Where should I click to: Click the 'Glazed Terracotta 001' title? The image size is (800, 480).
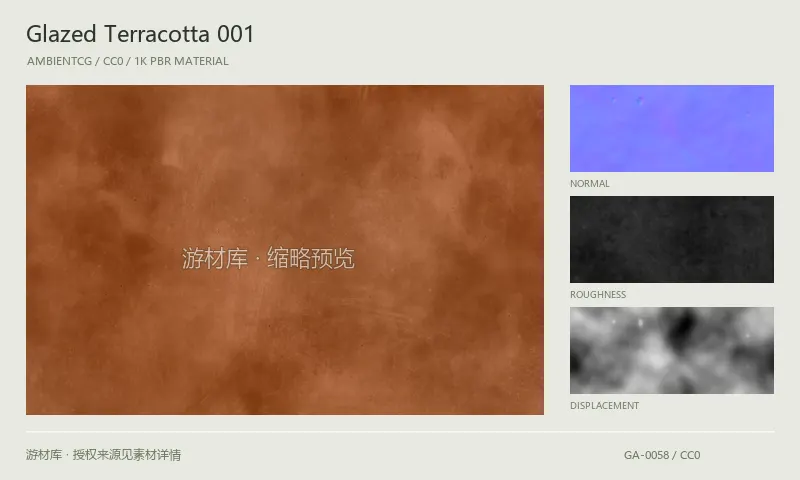click(x=140, y=34)
